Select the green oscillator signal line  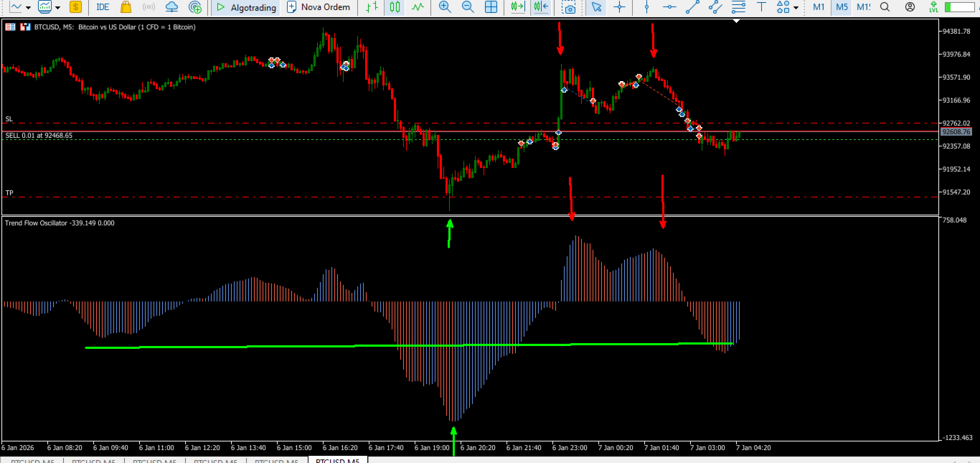point(409,345)
